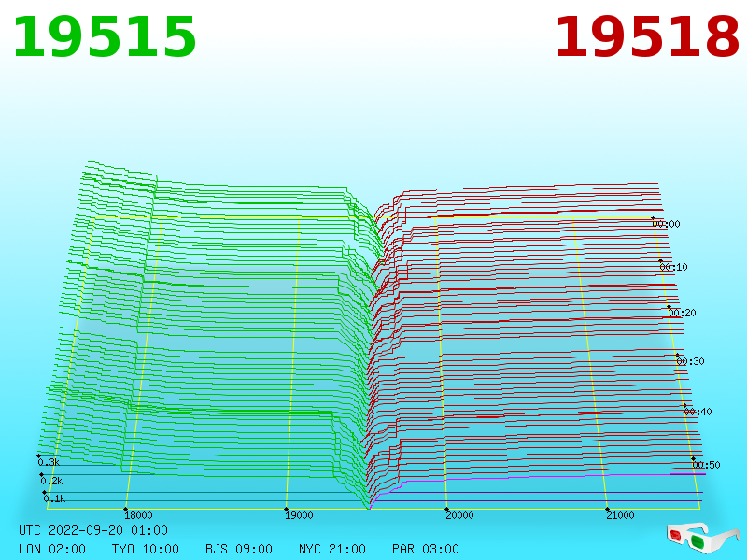Click the NYC 21:00 clock text

(332, 549)
